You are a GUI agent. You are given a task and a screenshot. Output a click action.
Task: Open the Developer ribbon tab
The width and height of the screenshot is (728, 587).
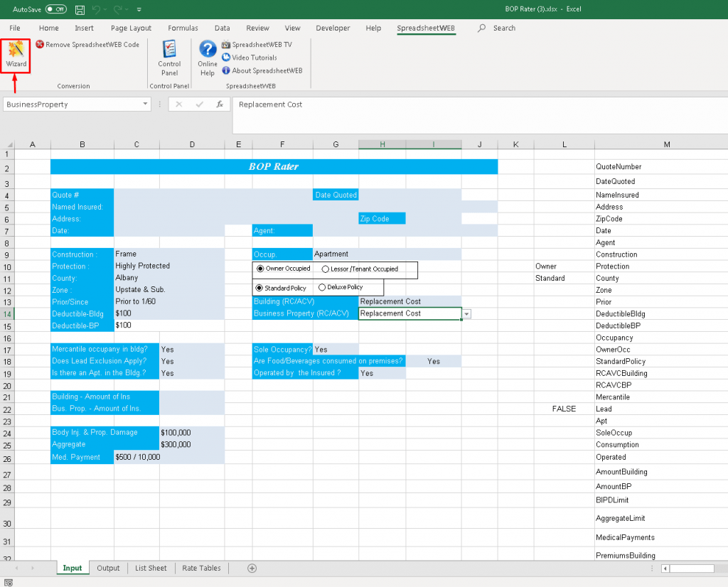coord(333,28)
